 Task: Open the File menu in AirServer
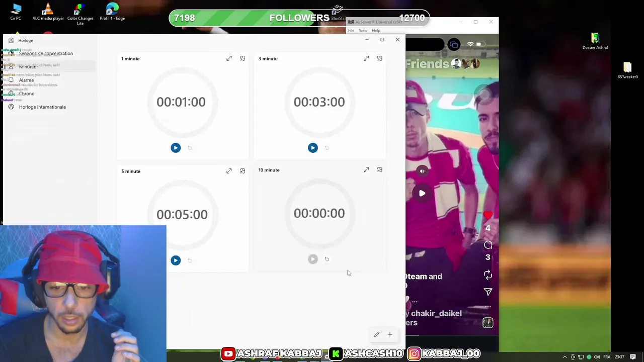click(x=351, y=31)
